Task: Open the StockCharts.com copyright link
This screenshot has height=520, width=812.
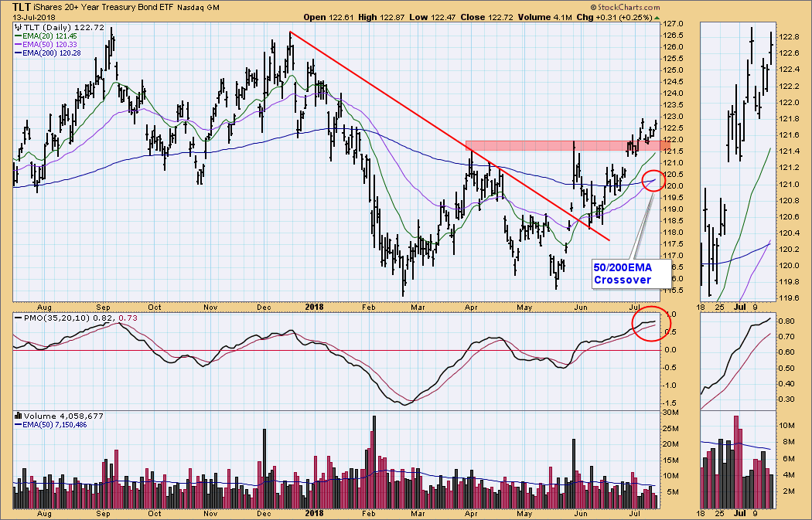Action: point(626,7)
